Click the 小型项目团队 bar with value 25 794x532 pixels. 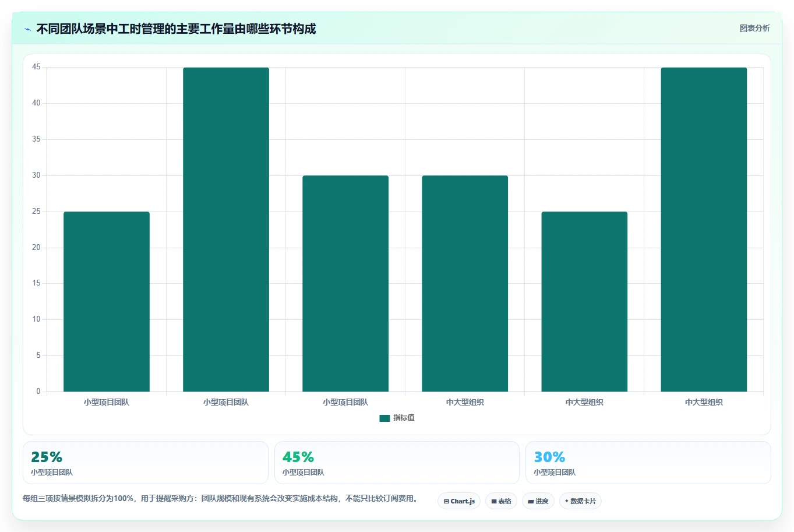coord(107,301)
